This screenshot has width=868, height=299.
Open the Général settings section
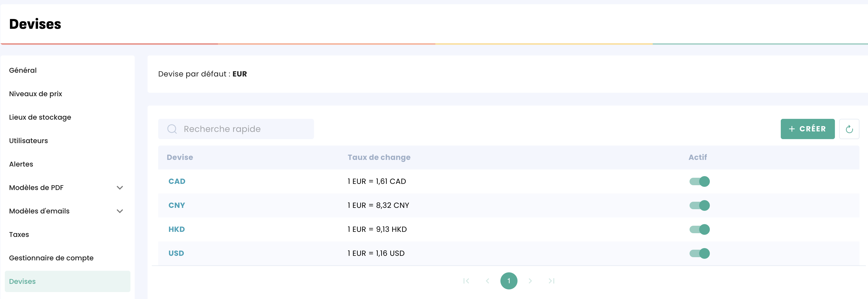pyautogui.click(x=23, y=70)
